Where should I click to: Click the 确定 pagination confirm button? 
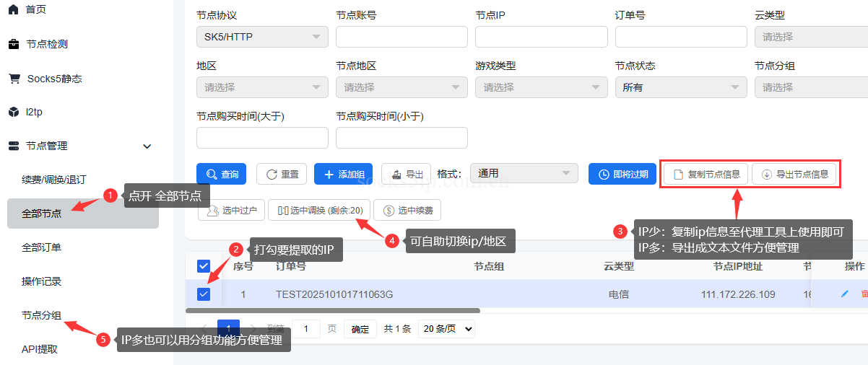pyautogui.click(x=360, y=329)
